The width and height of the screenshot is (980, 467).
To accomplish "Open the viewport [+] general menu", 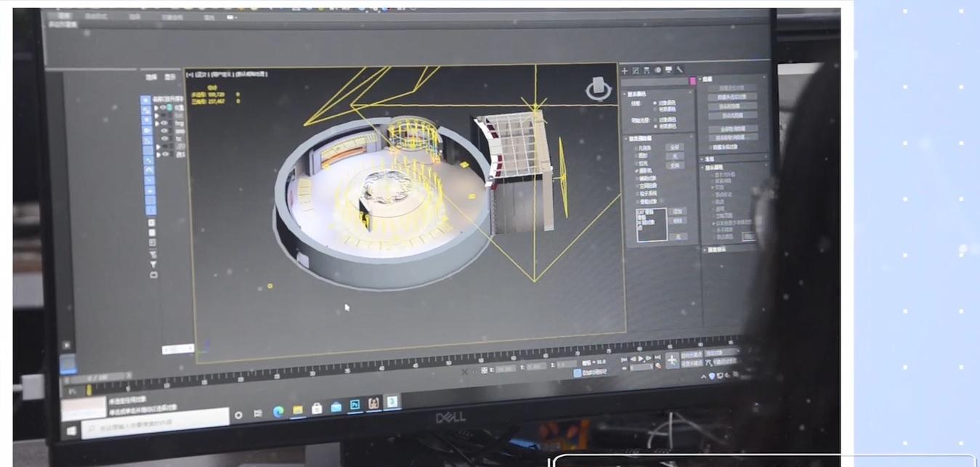I will pos(190,73).
